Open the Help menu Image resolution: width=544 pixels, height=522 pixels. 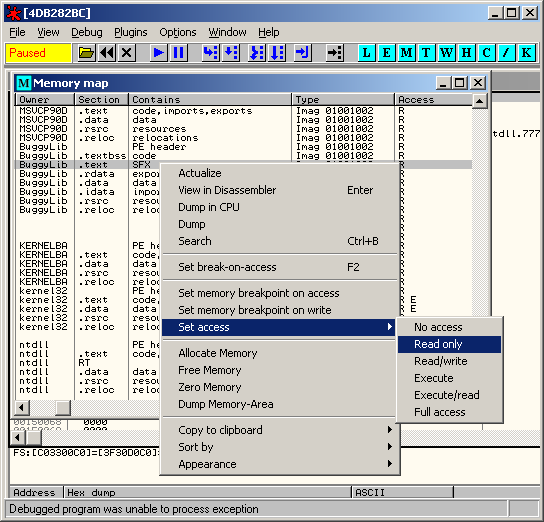coord(269,32)
